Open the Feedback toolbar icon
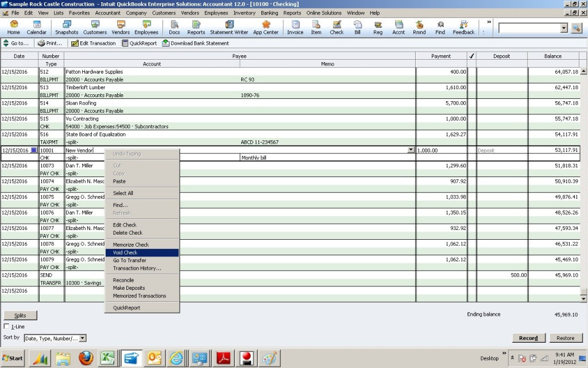588x368 pixels. pos(463,28)
